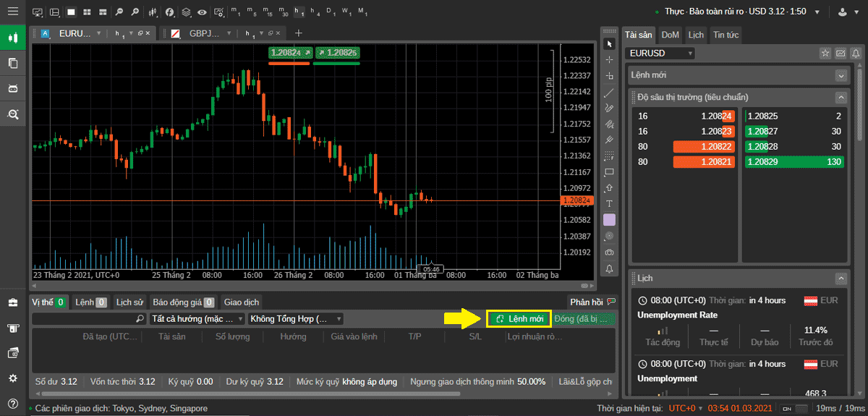Open the main hamburger menu
Image resolution: width=868 pixels, height=416 pixels.
click(12, 12)
